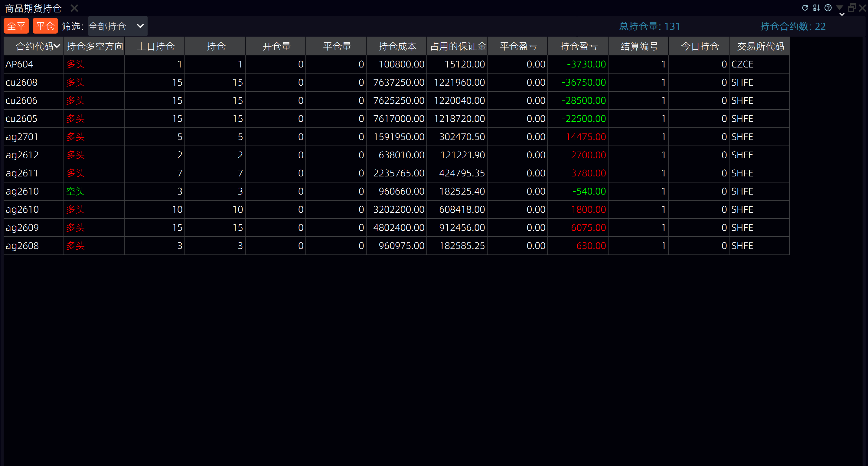Click the gray triangle panel menu icon

pyautogui.click(x=839, y=7)
